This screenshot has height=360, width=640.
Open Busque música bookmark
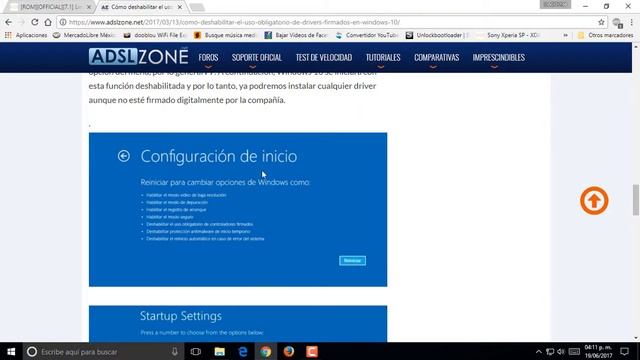tap(225, 36)
